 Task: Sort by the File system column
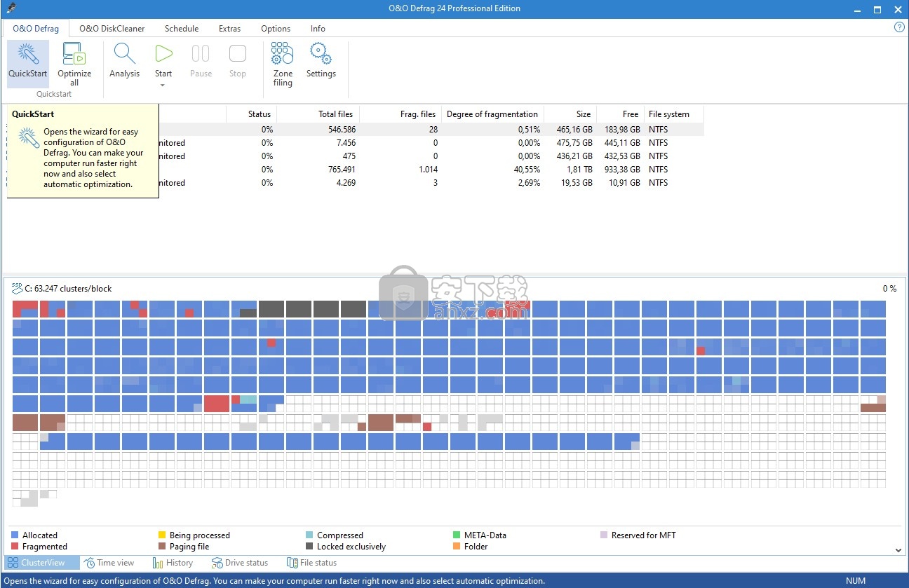click(673, 114)
